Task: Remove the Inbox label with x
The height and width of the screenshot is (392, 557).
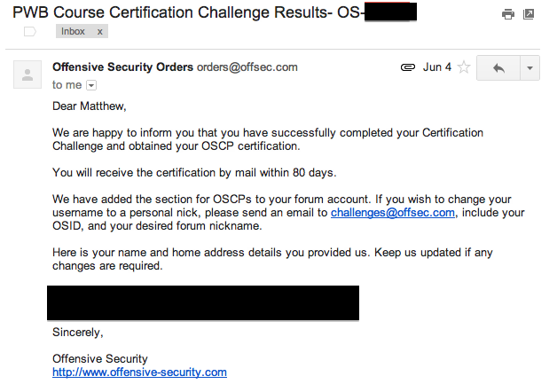Action: click(x=100, y=31)
